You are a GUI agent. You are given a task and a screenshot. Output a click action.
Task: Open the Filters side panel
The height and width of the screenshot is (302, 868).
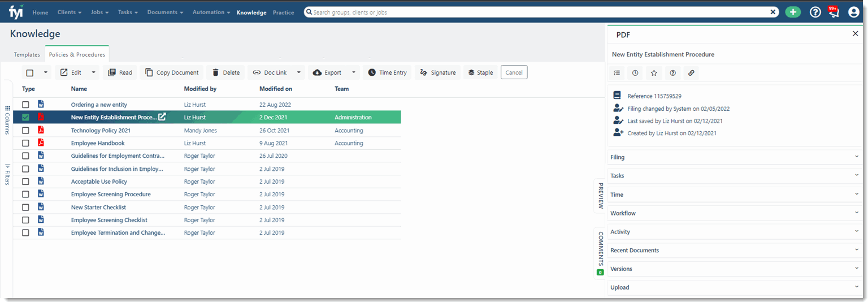point(7,174)
